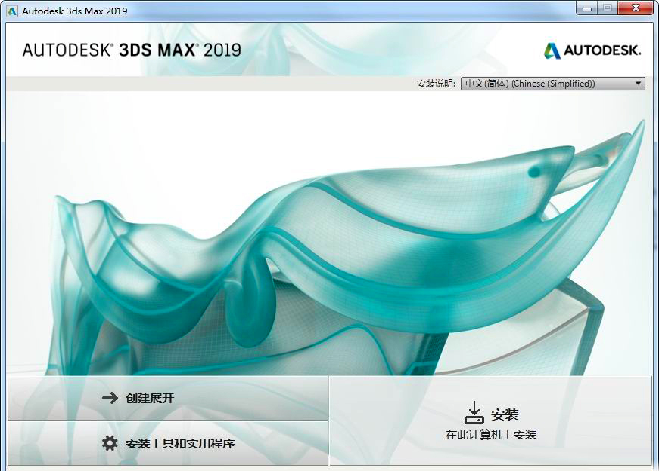Screen dimensions: 659x472
Task: Click the AUTODESK 3DS MAX 2019 heading
Action: tap(132, 50)
